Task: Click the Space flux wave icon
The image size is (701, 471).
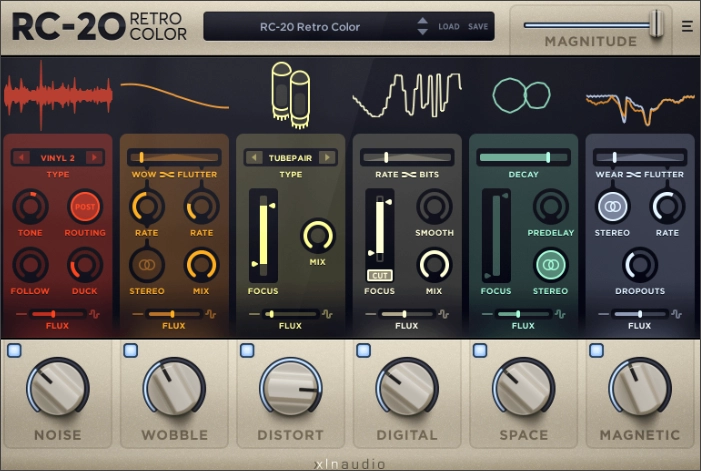Action: pos(560,314)
